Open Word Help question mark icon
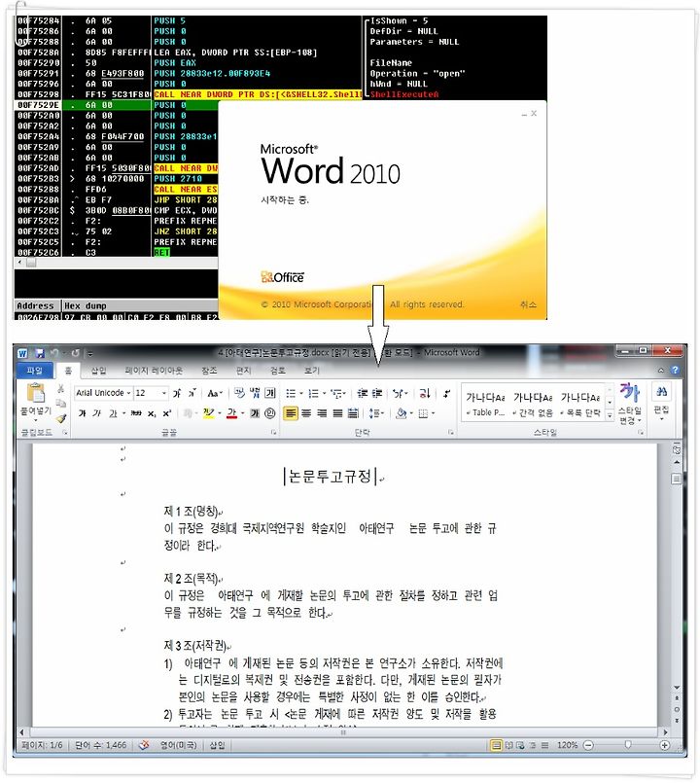700x783 pixels. 675,370
